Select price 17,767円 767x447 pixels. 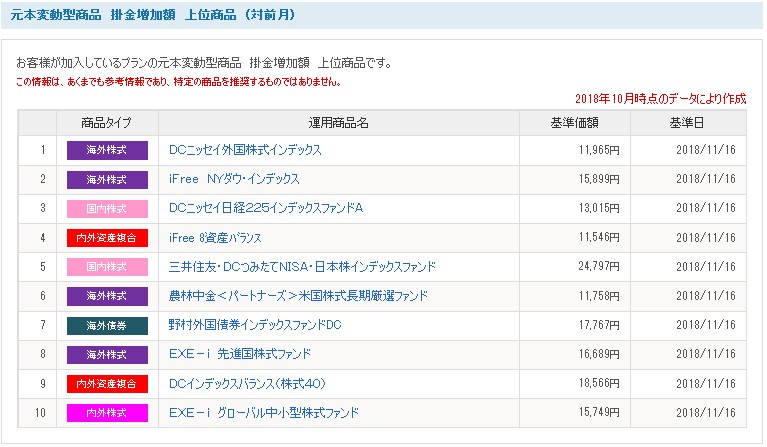[599, 325]
